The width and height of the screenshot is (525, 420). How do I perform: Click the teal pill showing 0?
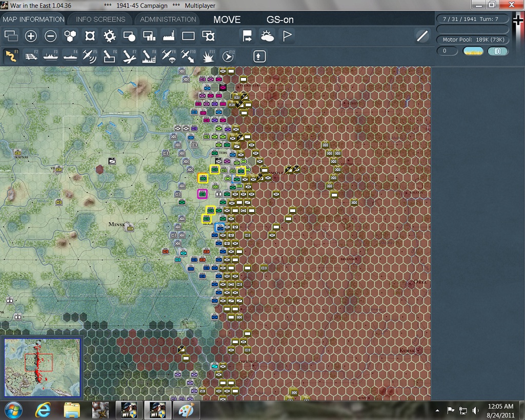point(497,51)
